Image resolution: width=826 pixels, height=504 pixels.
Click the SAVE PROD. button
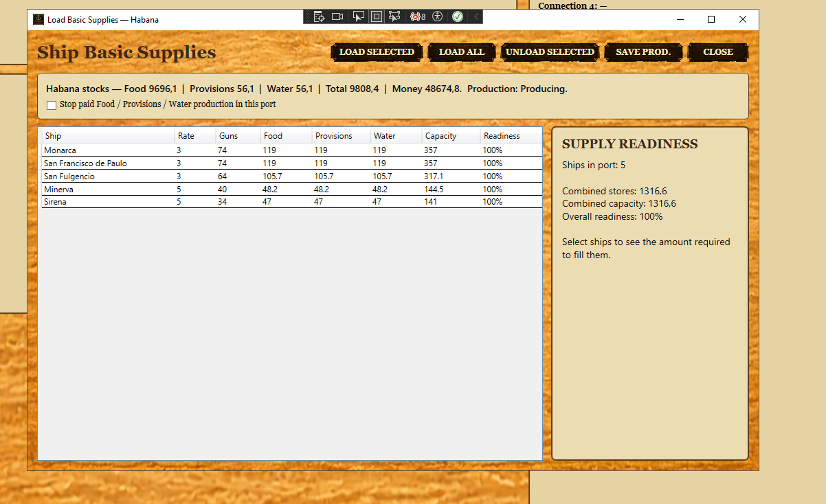643,52
